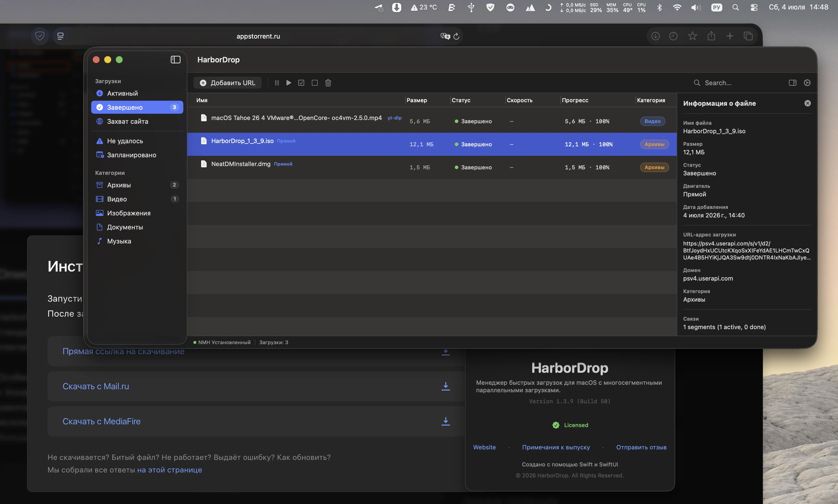Screen dimensions: 838x504
Task: Filter by Музыка category
Action: [137, 241]
